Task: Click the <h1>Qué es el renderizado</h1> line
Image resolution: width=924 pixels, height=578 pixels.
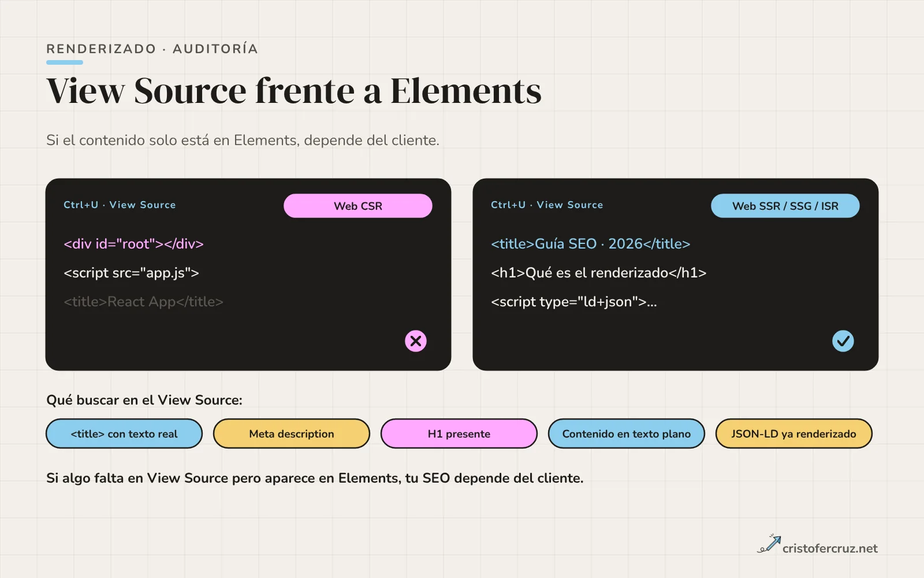Action: (599, 273)
